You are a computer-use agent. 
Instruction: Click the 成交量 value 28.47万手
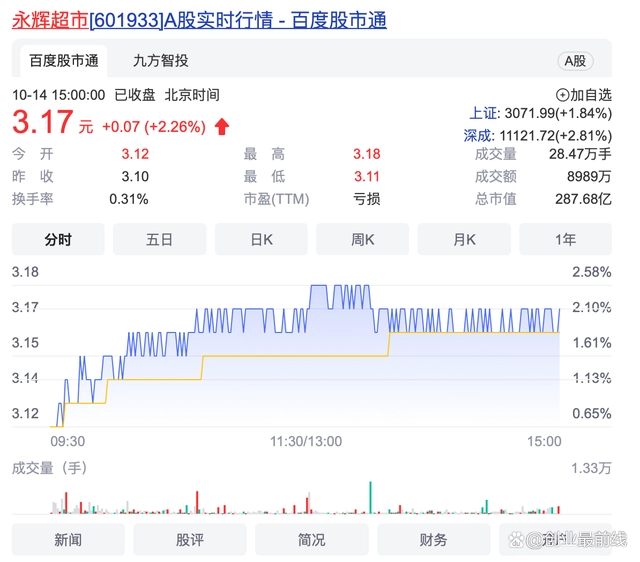580,154
